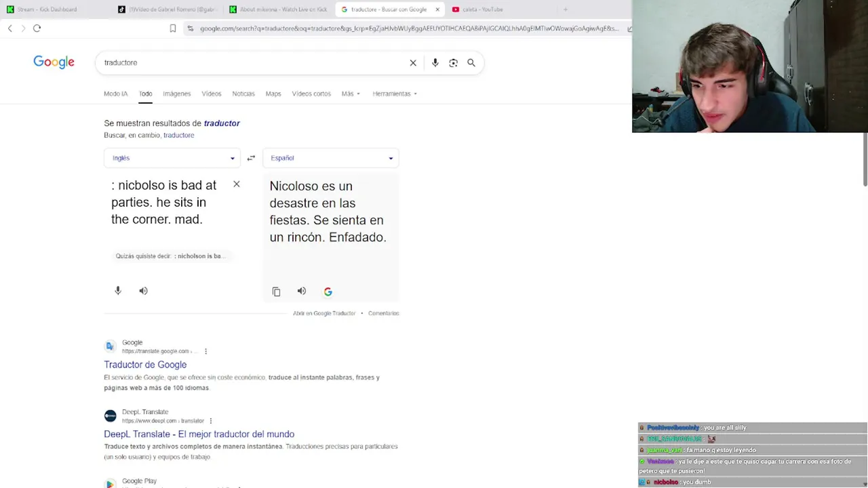
Task: Click the browser address bar URL
Action: click(x=409, y=28)
